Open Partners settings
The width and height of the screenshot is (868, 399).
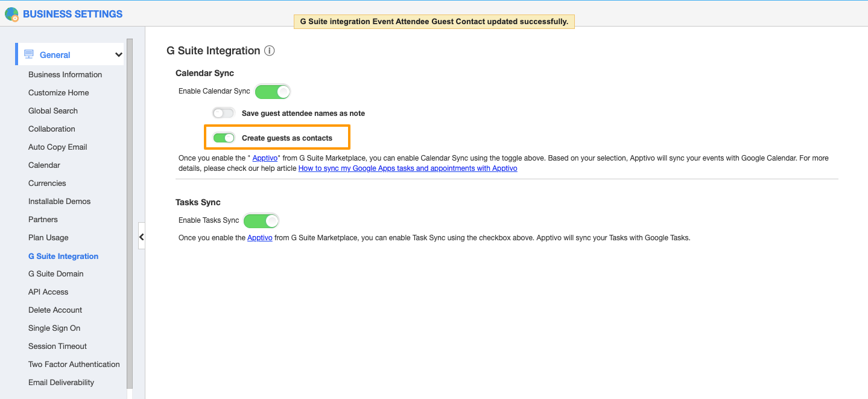point(43,219)
